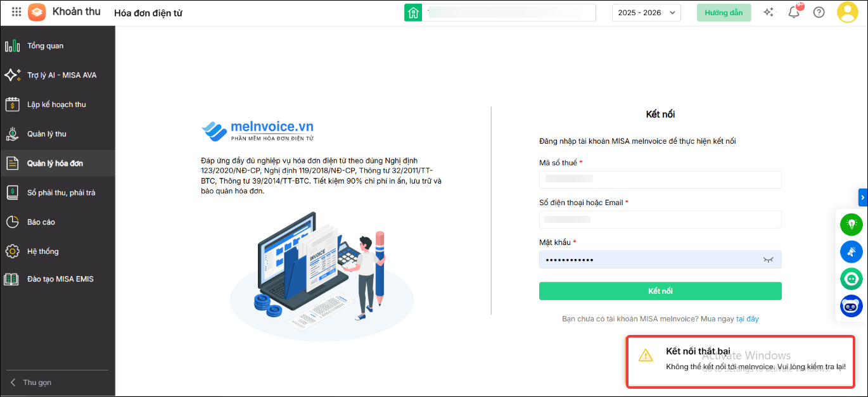Image resolution: width=868 pixels, height=397 pixels.
Task: Click the green home organization icon
Action: coord(413,13)
